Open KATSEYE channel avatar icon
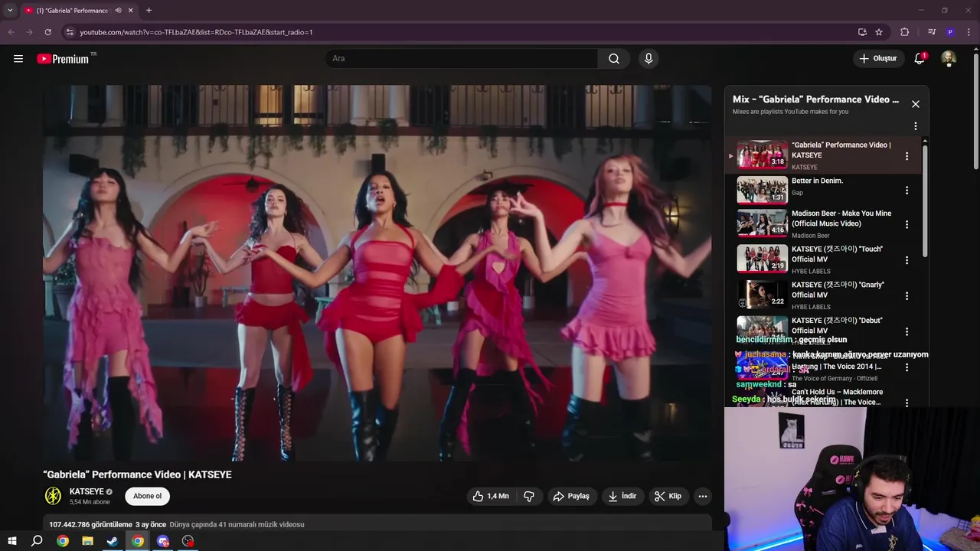The image size is (980, 551). tap(53, 496)
